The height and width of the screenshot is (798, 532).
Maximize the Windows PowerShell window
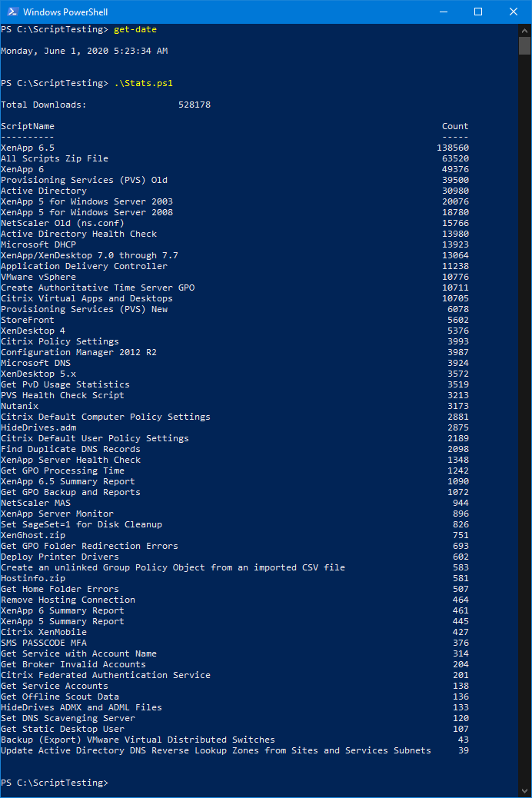tap(478, 12)
